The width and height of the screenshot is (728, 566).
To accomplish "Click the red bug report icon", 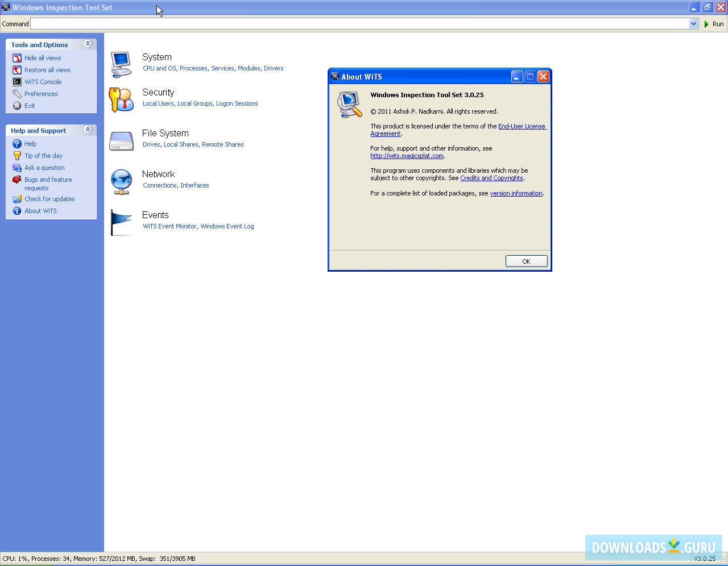I will [17, 180].
